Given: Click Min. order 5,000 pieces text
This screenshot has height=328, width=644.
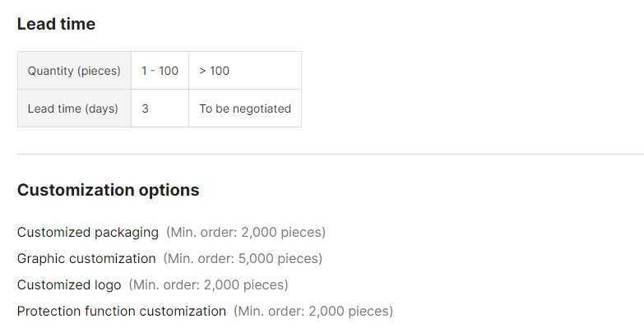Looking at the screenshot, I should [x=243, y=259].
